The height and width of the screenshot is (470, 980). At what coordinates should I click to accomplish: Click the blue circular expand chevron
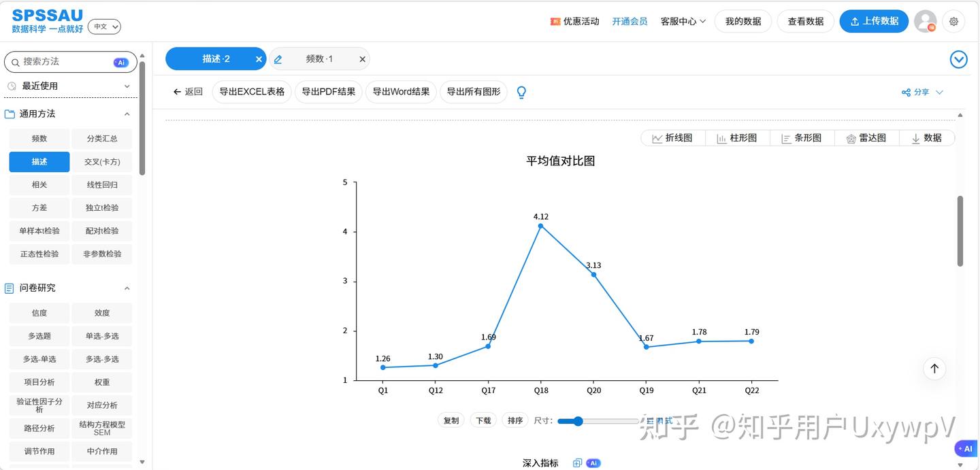tap(958, 60)
